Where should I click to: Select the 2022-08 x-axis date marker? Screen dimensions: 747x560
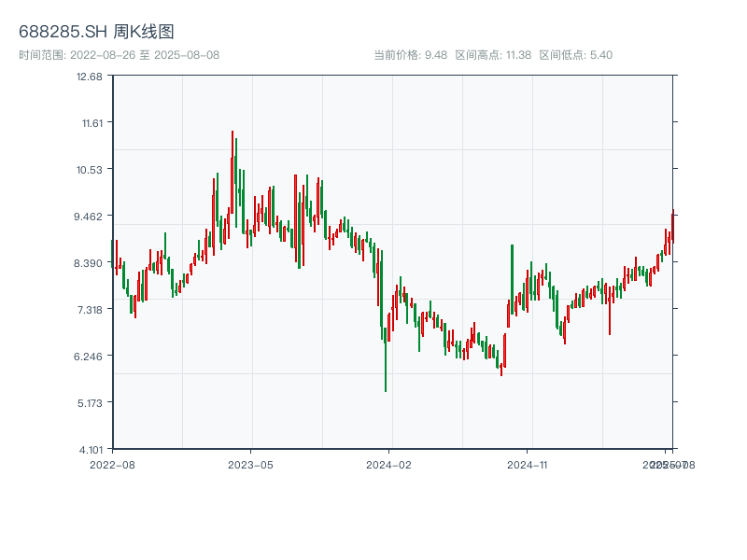(112, 464)
